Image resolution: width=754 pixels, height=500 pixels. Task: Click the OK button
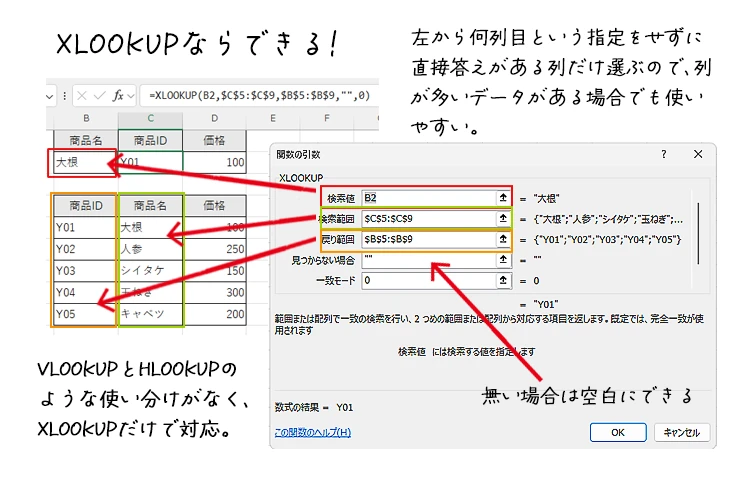point(618,433)
